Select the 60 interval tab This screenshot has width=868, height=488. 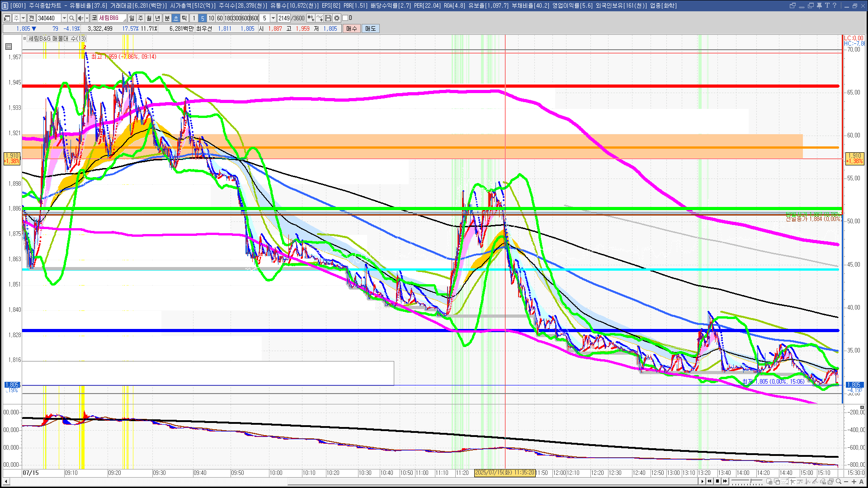(x=220, y=18)
